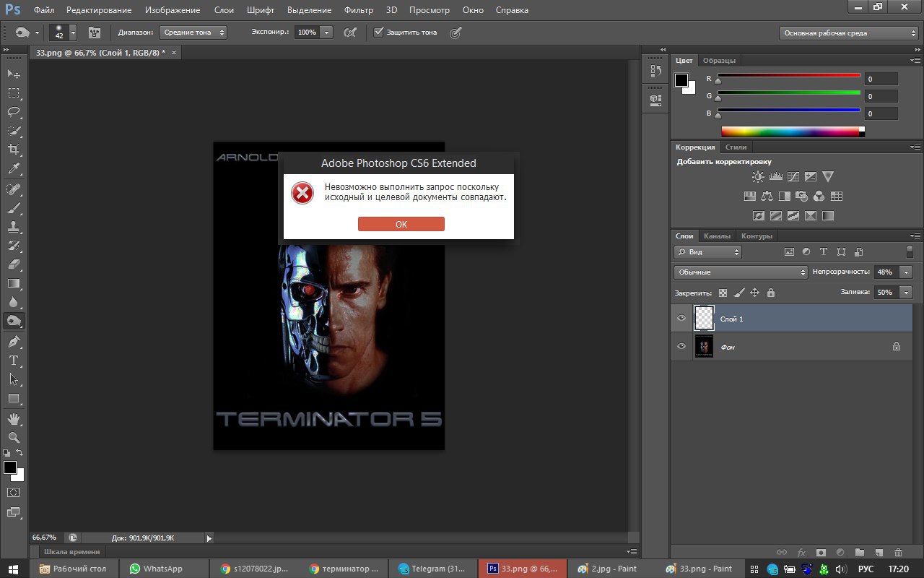This screenshot has height=578, width=924.
Task: Open the layer filter Вид dropdown
Action: tap(707, 252)
